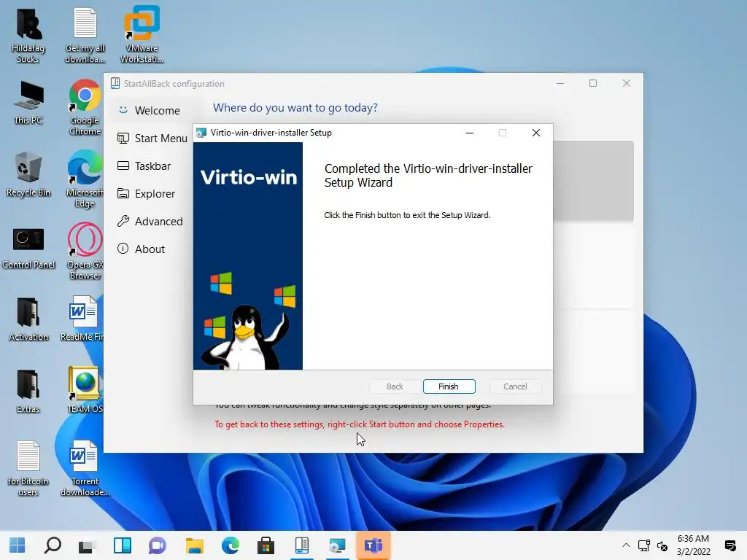Open the notification center icon
This screenshot has width=747, height=560.
[729, 545]
